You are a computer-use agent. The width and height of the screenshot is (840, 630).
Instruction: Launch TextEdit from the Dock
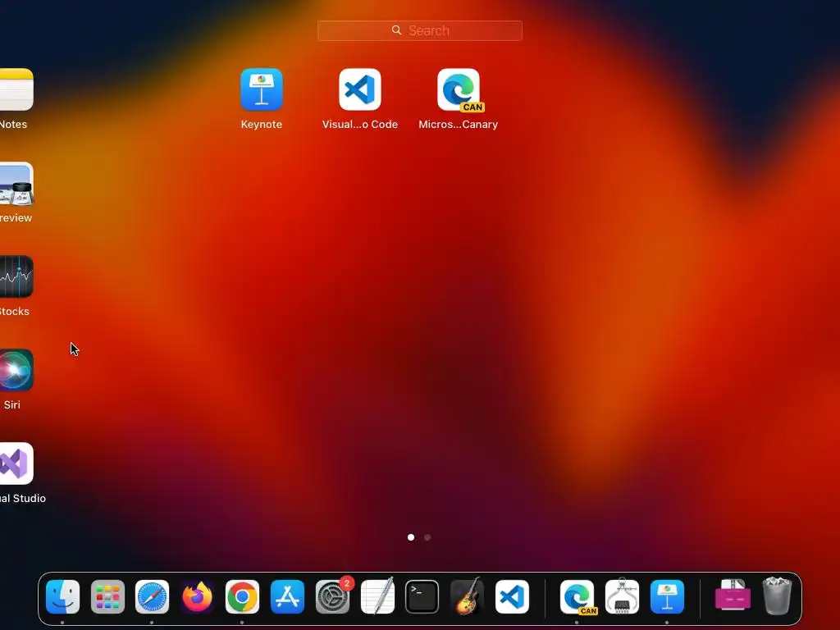click(x=377, y=596)
